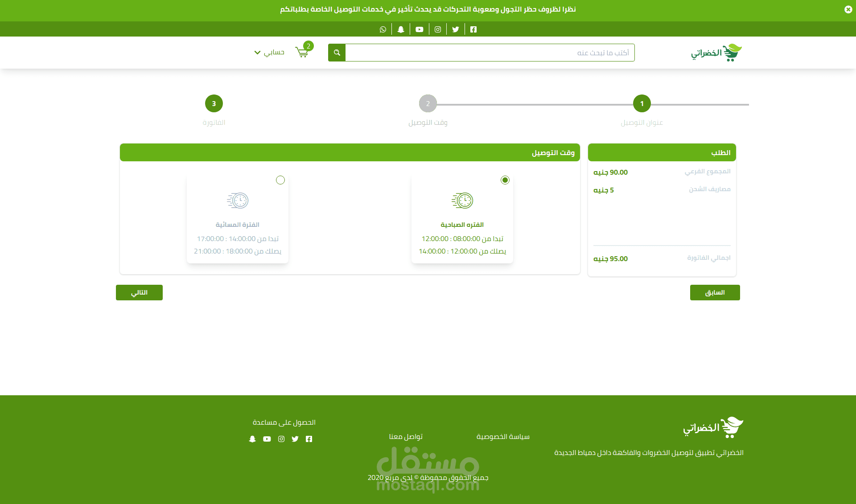856x504 pixels.
Task: Click the السابق previous button
Action: [x=715, y=292]
